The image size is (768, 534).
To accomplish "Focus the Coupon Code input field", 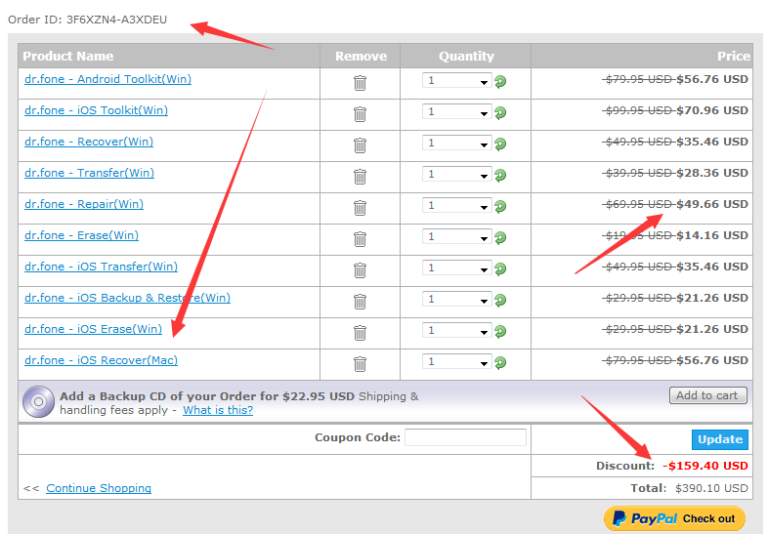I will coord(465,437).
